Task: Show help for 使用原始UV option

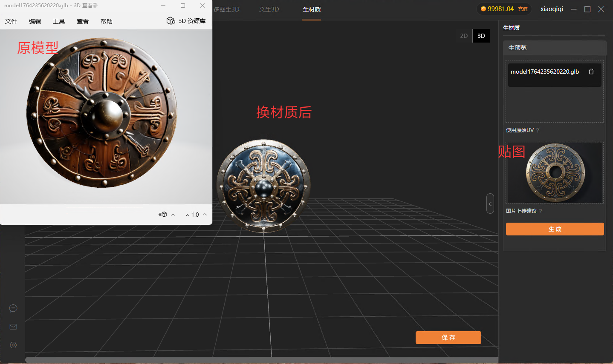Action: tap(538, 130)
